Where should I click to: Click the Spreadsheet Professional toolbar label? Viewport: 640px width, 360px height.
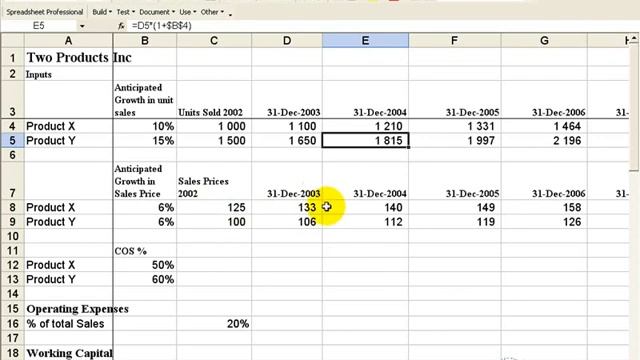[44, 12]
